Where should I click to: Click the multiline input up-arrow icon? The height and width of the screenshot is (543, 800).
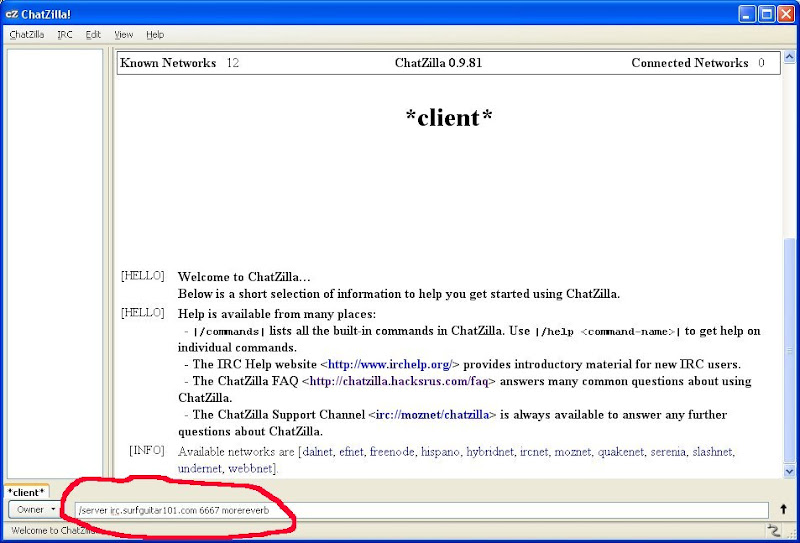tap(783, 510)
